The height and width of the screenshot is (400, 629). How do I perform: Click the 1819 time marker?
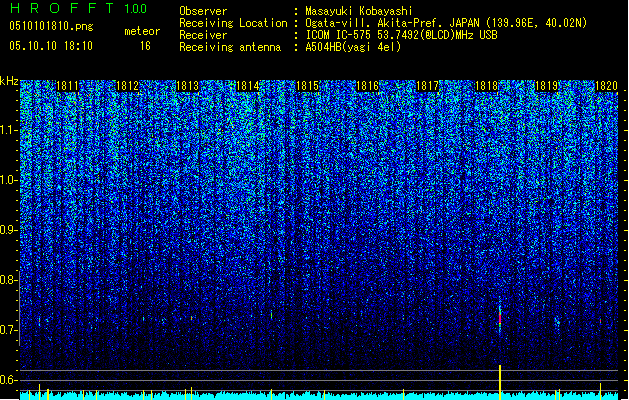(x=546, y=86)
